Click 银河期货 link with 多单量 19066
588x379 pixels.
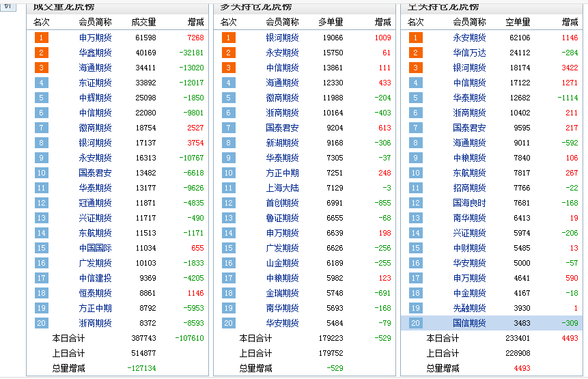[x=282, y=38]
